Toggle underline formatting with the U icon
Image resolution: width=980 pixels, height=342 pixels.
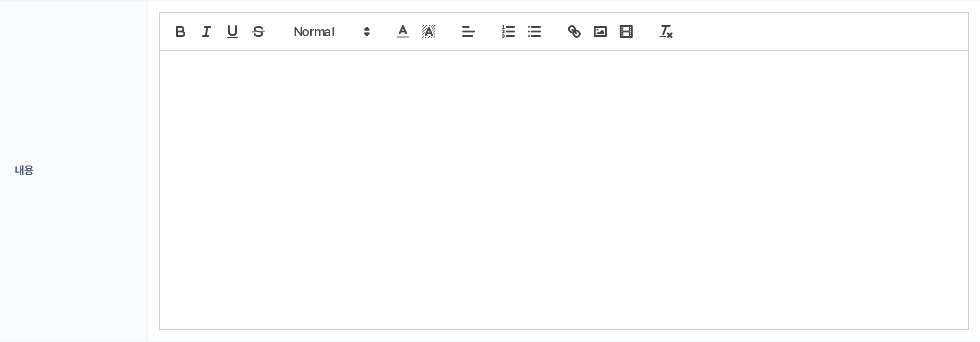232,32
